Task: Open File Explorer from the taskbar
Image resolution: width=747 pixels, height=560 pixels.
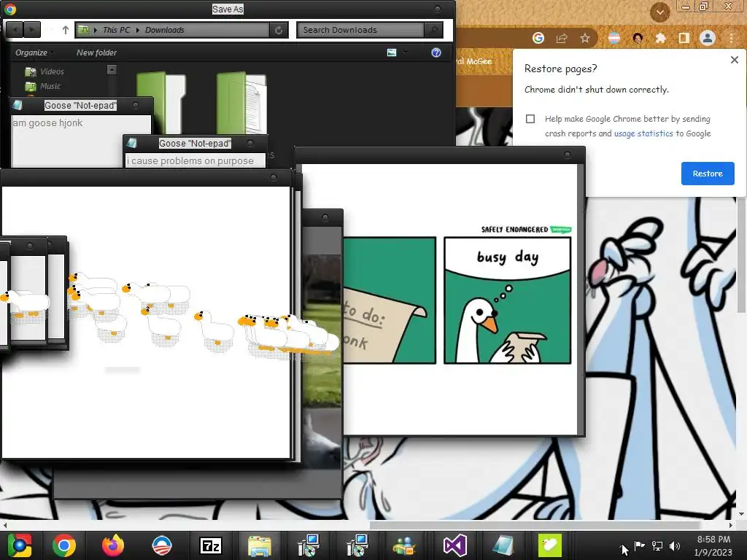Action: [x=259, y=545]
